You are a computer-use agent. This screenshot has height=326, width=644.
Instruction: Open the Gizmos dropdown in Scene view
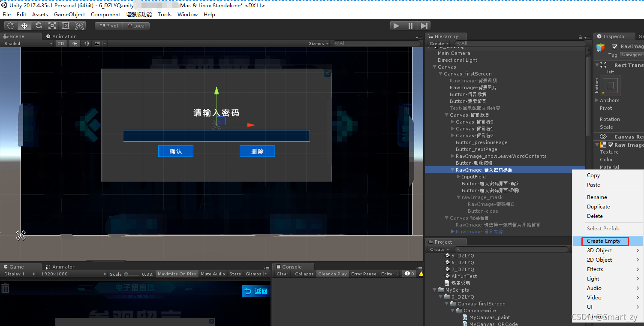click(x=318, y=43)
